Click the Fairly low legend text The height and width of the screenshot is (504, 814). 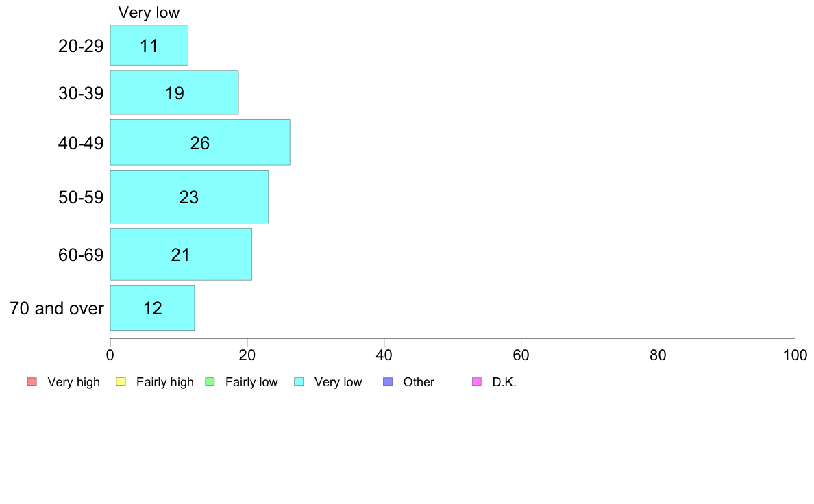[x=251, y=382]
